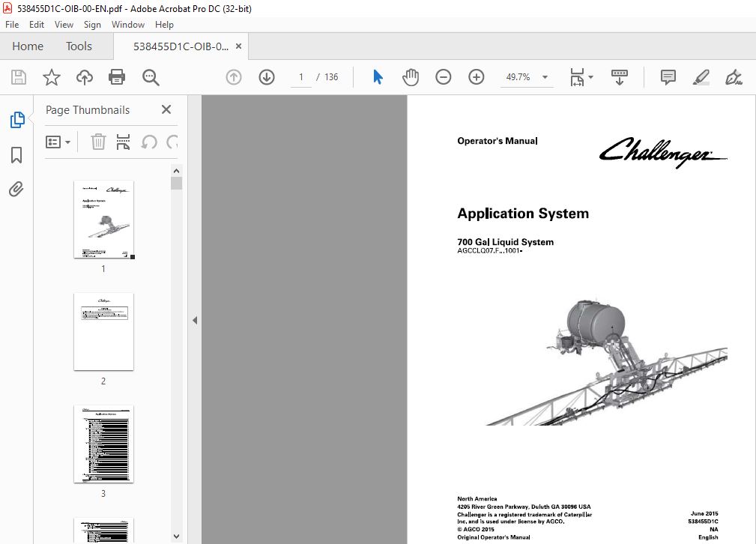Click the 'Application System' title text
This screenshot has width=756, height=544.
523,214
